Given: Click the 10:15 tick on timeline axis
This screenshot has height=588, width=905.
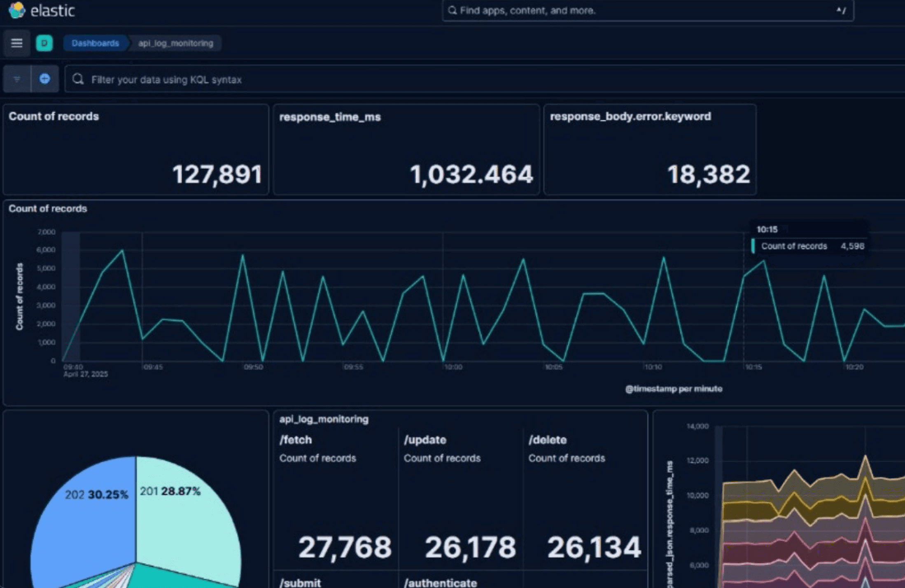Looking at the screenshot, I should pos(754,367).
